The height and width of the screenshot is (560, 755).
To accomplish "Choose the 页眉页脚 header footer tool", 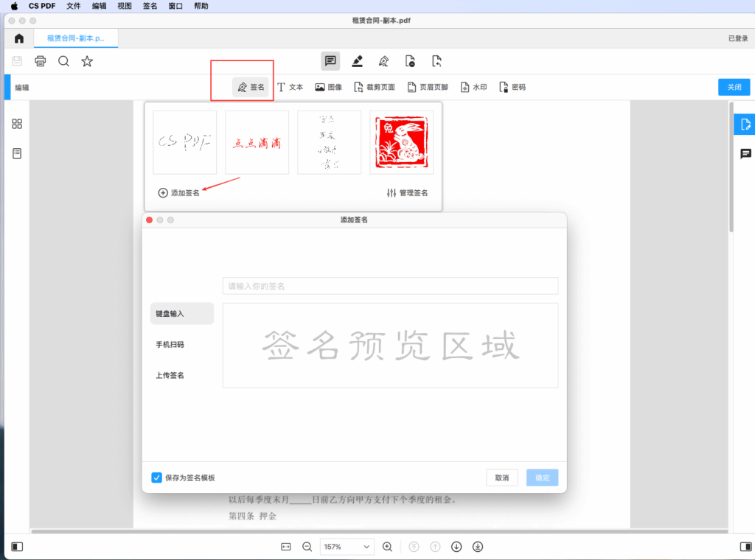I will pos(428,87).
